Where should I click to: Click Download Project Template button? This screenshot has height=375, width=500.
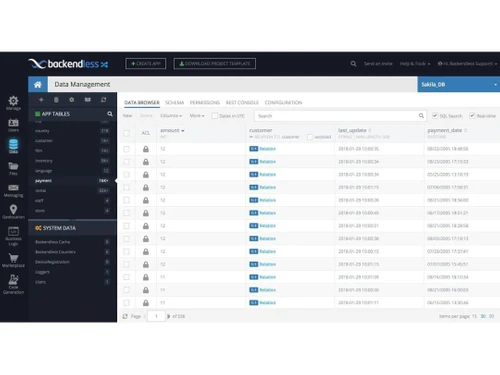tap(215, 64)
